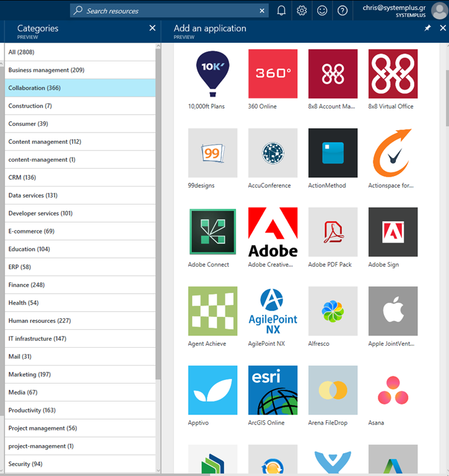Click into the Search resources field
449x476 pixels.
point(169,11)
